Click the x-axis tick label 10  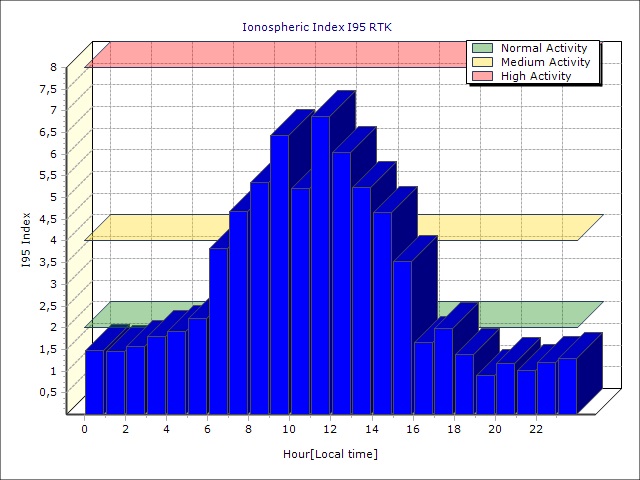289,429
